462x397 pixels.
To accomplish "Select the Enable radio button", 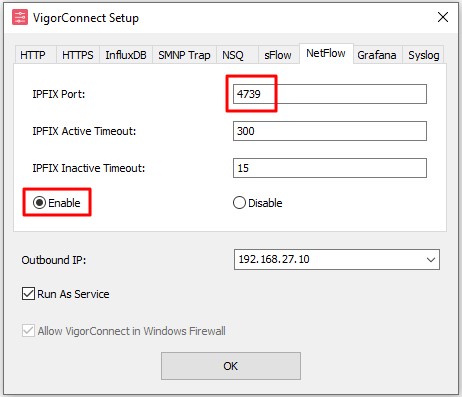I will tap(57, 203).
